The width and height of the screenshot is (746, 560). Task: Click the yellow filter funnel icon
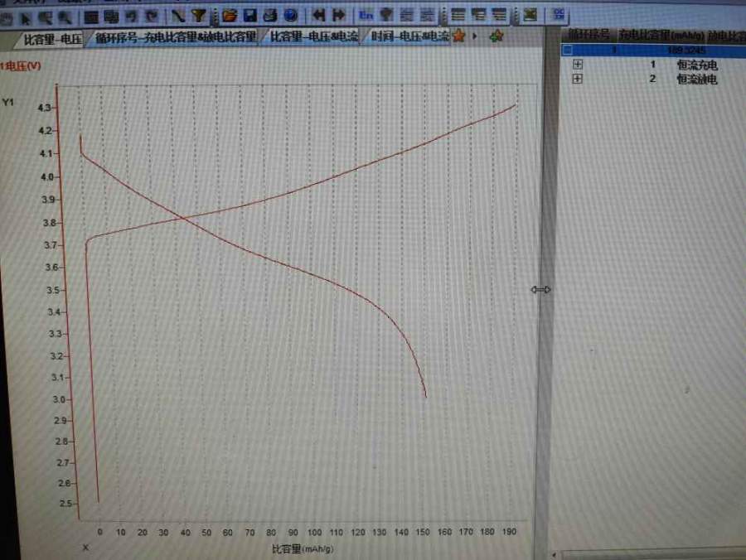198,15
